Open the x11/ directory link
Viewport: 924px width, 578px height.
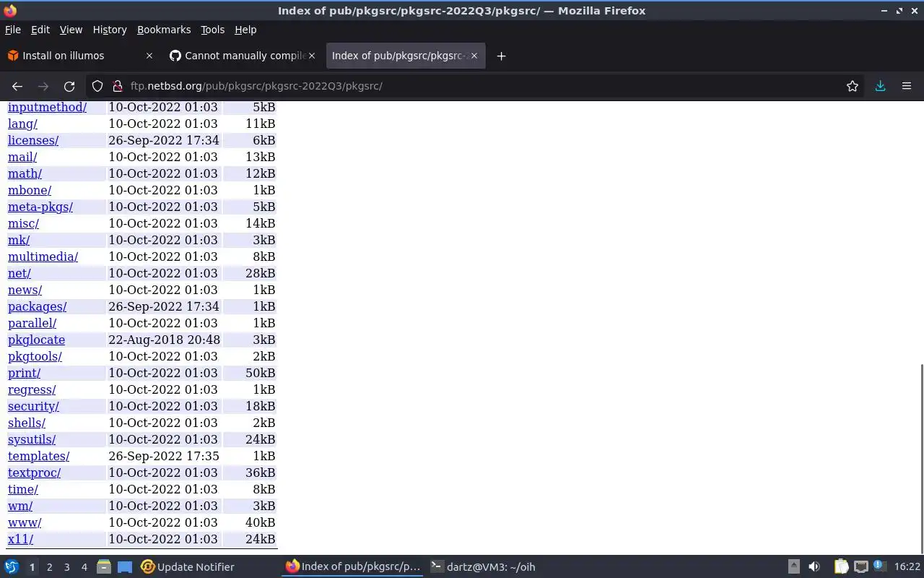tap(20, 539)
